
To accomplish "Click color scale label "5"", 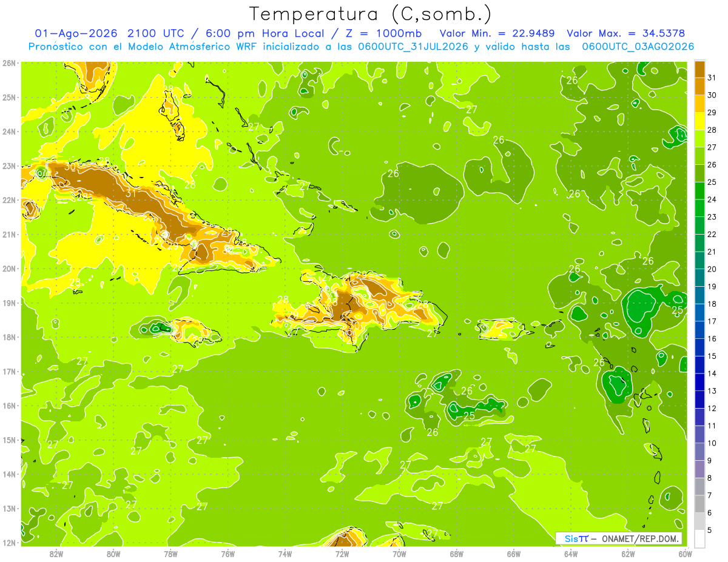I will (x=710, y=530).
